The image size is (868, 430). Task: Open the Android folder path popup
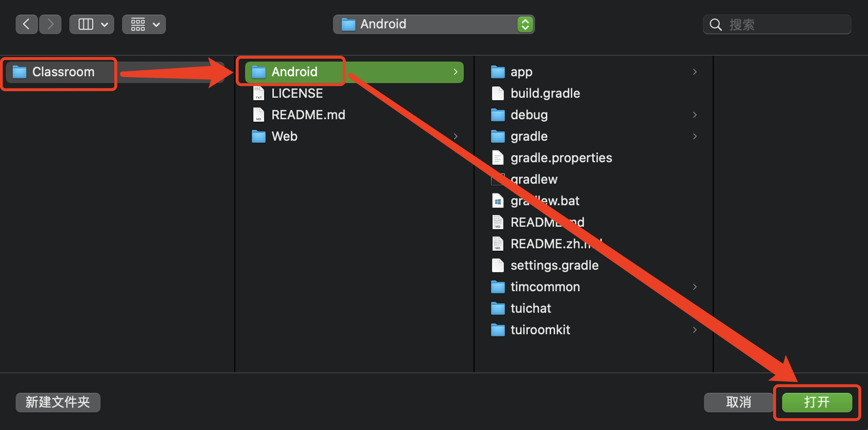tap(434, 24)
